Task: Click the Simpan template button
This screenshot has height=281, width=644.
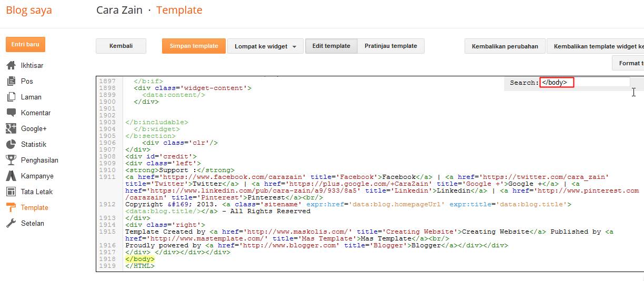Action: pos(194,46)
